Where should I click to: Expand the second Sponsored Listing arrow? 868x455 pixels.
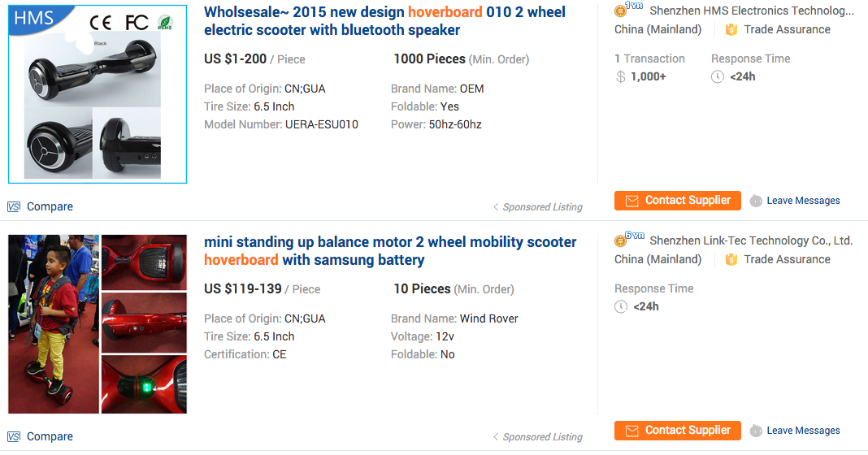tap(496, 437)
